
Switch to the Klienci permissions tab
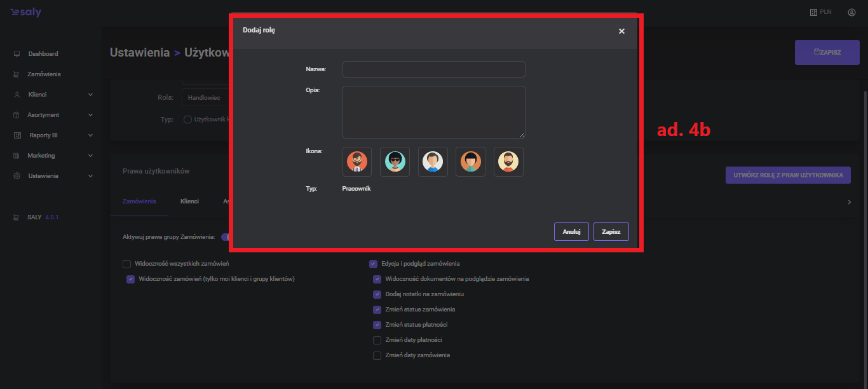pyautogui.click(x=189, y=201)
